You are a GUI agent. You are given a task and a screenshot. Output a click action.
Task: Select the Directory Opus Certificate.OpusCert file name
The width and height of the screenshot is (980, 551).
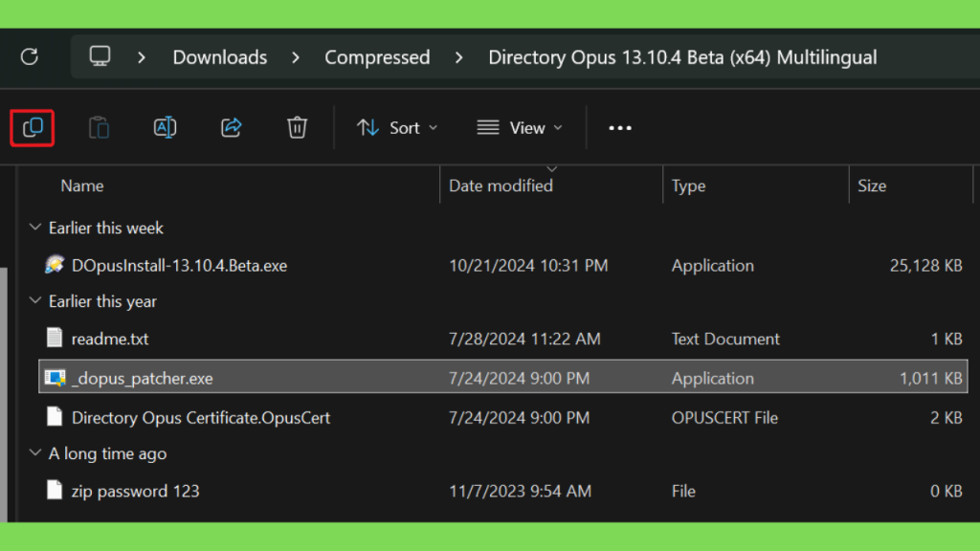pyautogui.click(x=201, y=417)
